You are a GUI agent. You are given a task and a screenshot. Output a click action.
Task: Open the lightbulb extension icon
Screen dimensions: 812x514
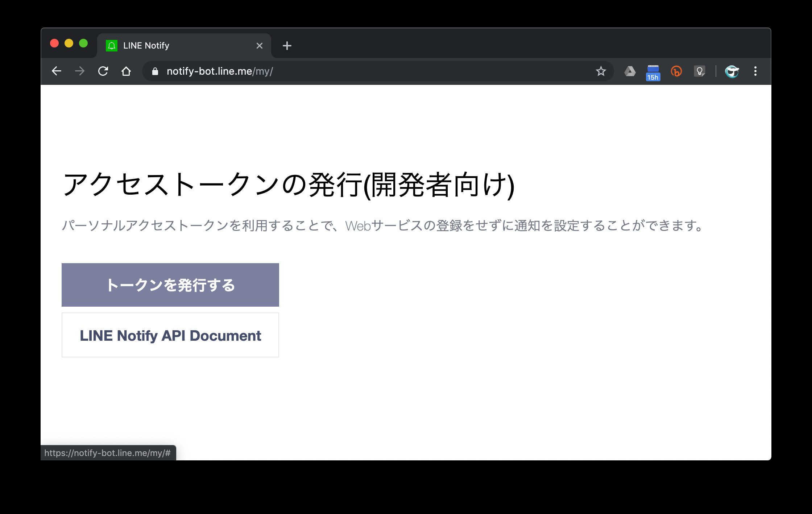point(700,71)
